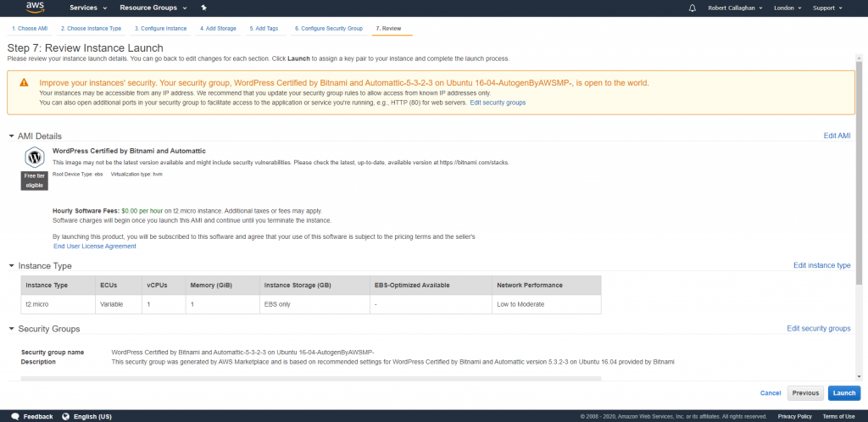Viewport: 868px width, 422px height.
Task: Open the Privacy Policy link
Action: pos(794,416)
